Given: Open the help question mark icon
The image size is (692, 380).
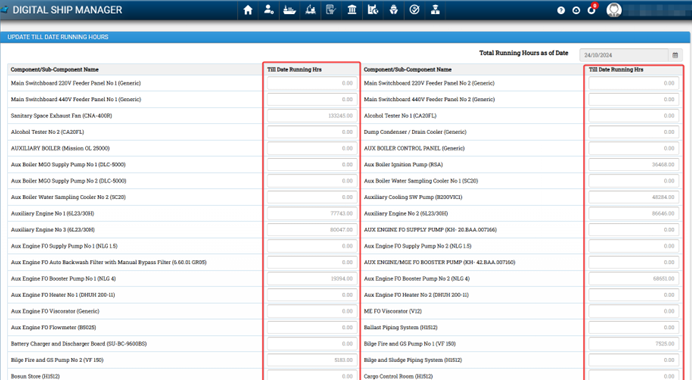Looking at the screenshot, I should (561, 10).
